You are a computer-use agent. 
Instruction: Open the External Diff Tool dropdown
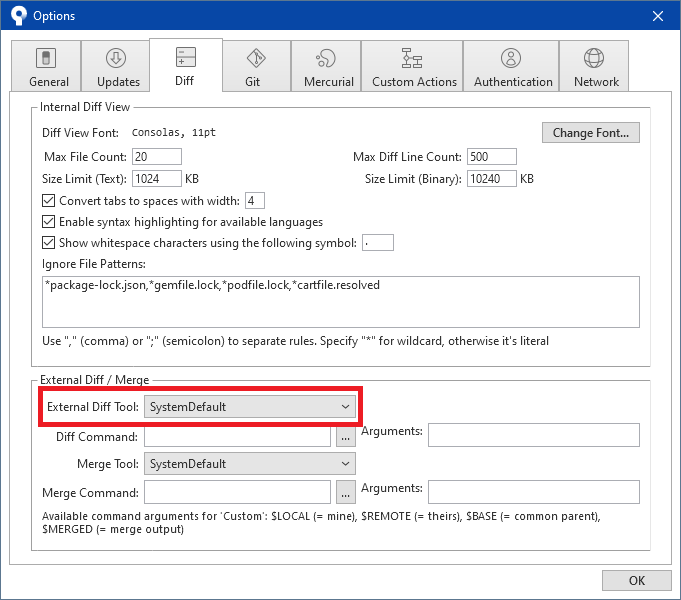(250, 407)
